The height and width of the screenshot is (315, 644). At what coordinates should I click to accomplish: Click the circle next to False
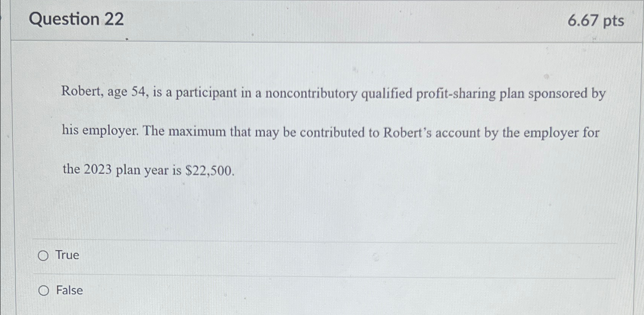(x=44, y=291)
